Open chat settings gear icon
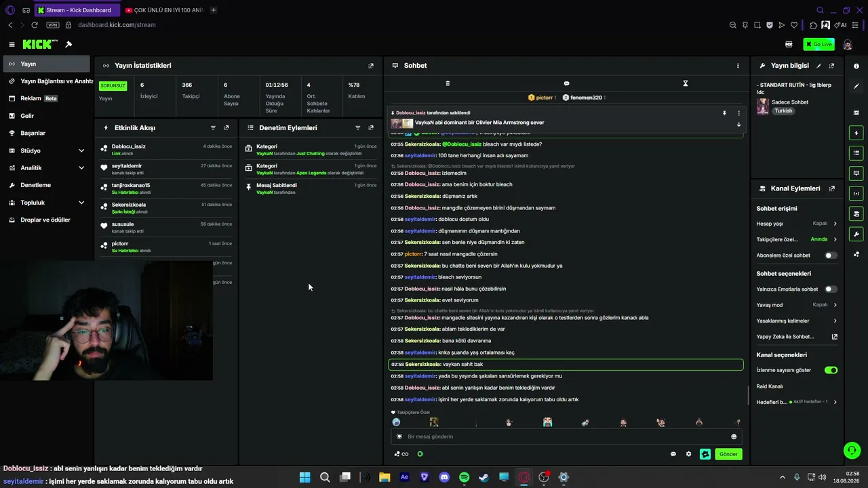The image size is (868, 488). tap(688, 454)
